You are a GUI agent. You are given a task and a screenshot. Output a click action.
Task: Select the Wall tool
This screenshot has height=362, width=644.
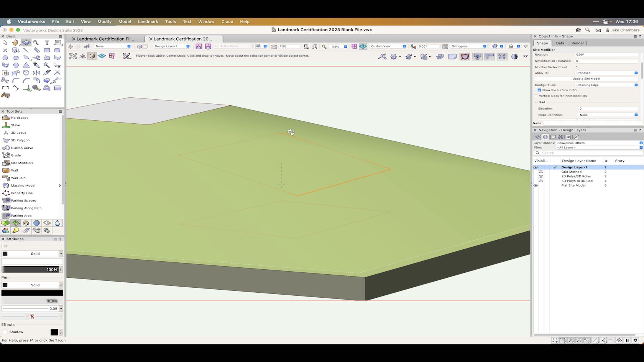tap(14, 170)
